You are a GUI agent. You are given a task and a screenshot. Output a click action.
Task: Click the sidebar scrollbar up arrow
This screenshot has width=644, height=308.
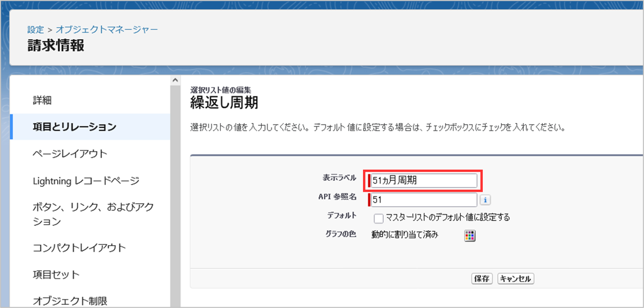(x=175, y=80)
